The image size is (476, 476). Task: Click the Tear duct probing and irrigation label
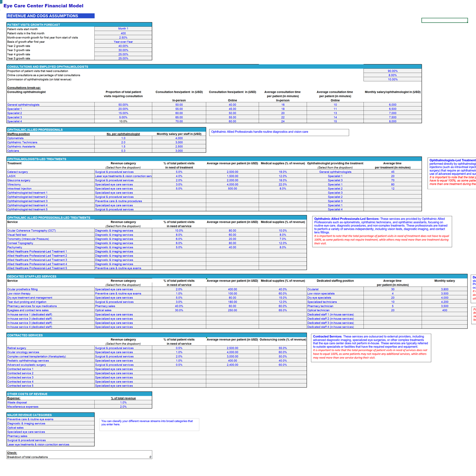[x=27, y=302]
